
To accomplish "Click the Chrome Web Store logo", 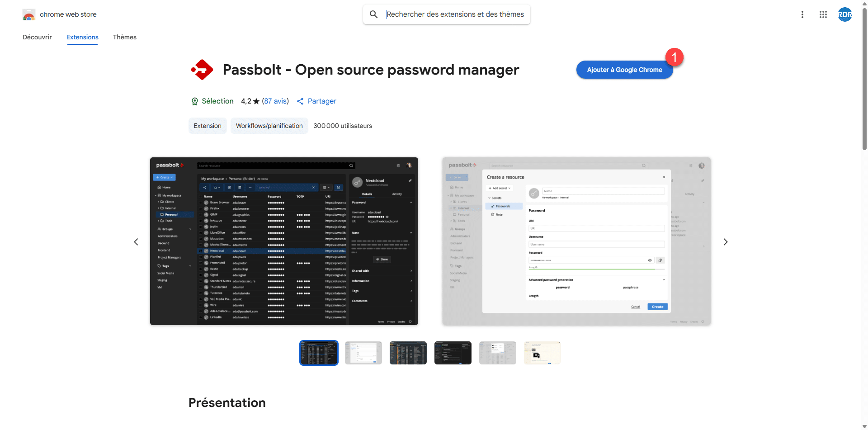I will pyautogui.click(x=29, y=15).
